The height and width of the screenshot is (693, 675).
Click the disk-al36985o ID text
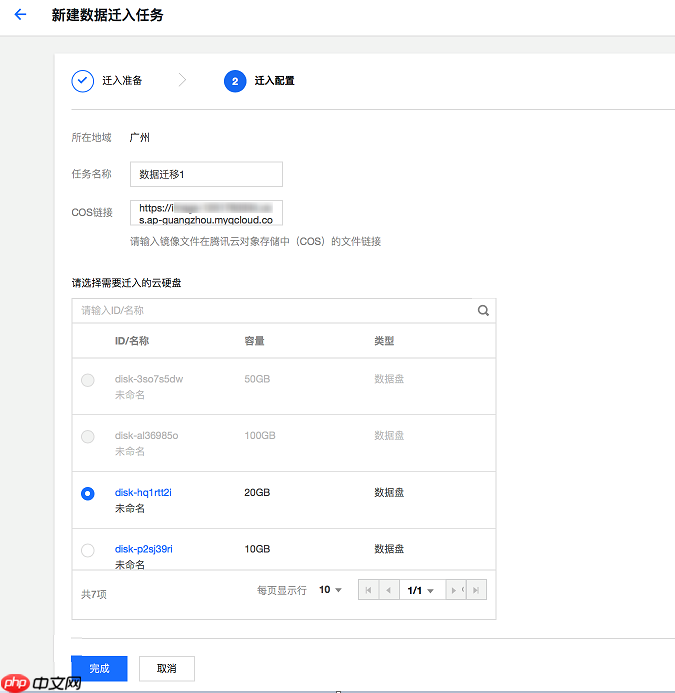click(146, 435)
